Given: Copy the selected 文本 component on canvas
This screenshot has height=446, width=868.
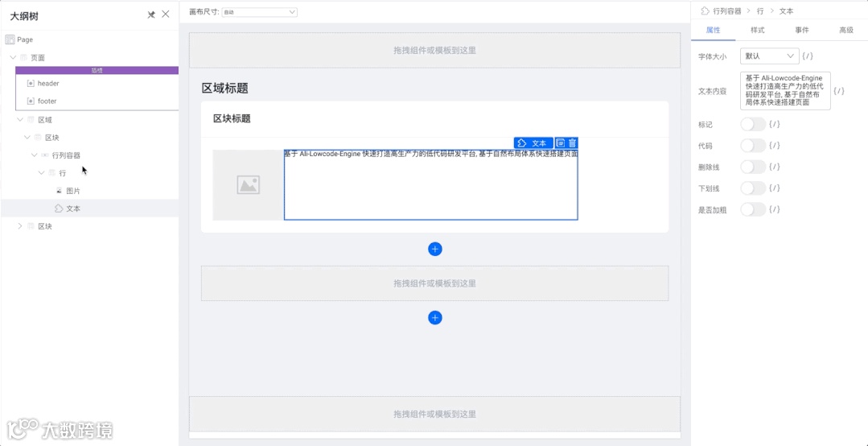Looking at the screenshot, I should [x=560, y=143].
